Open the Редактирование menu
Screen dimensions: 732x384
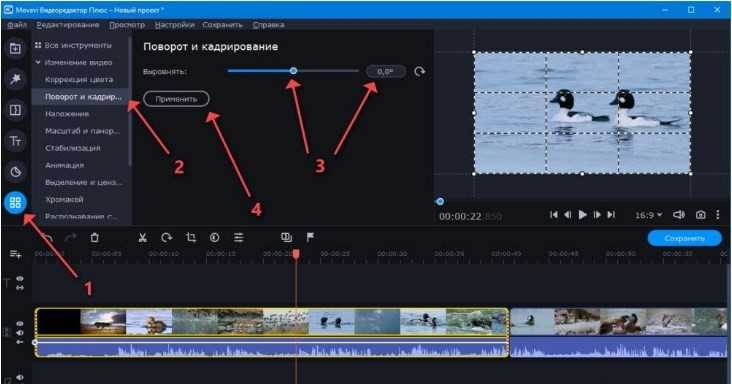68,25
